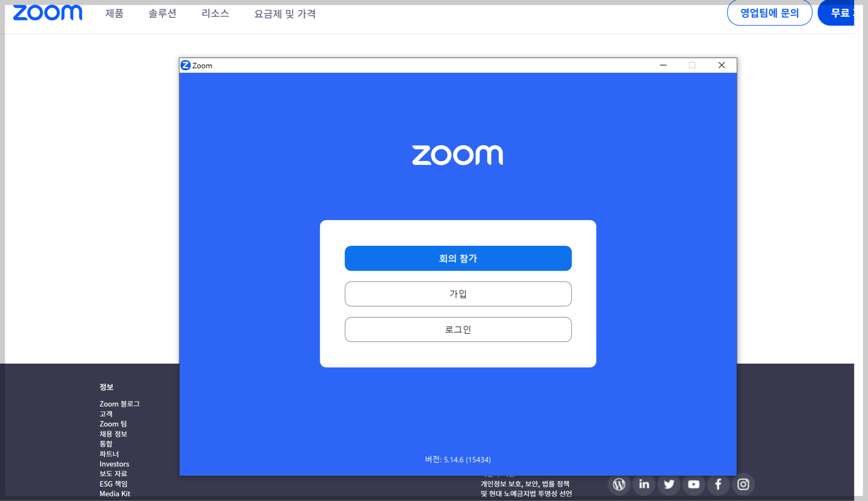Click the Zoom app icon in title bar
868x501 pixels.
(186, 65)
